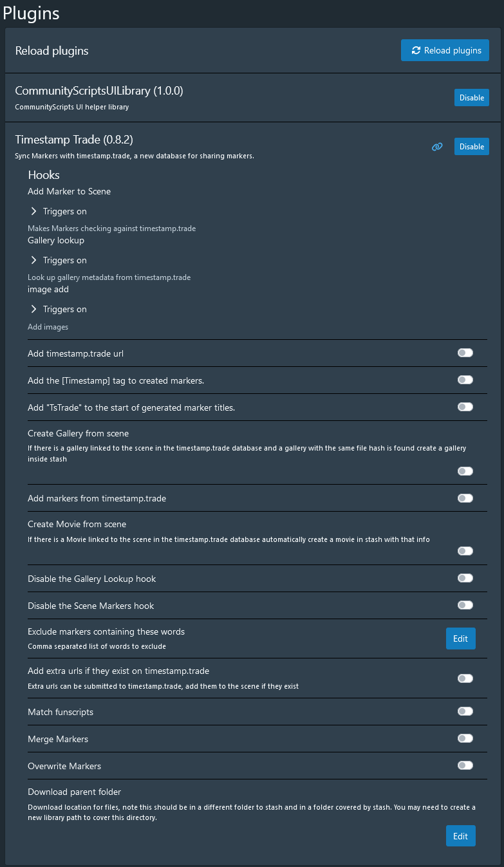504x867 pixels.
Task: Enable Create Gallery from scene
Action: coord(465,471)
